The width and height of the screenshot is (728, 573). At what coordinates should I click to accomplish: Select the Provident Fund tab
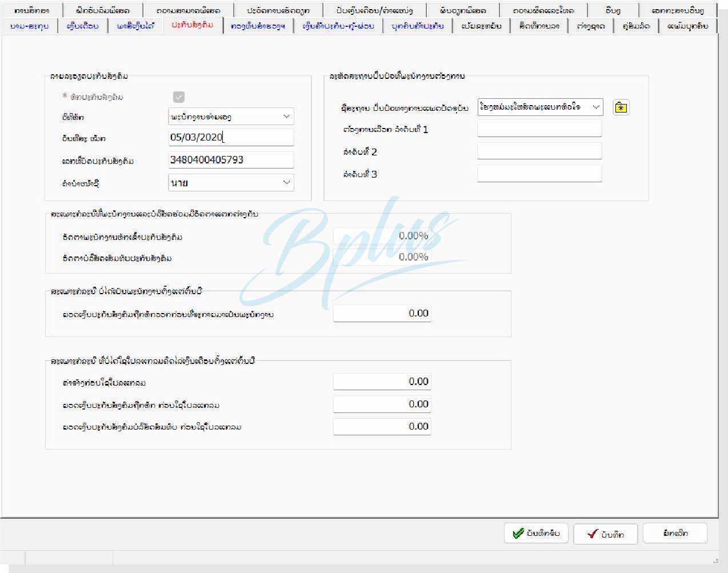click(258, 26)
